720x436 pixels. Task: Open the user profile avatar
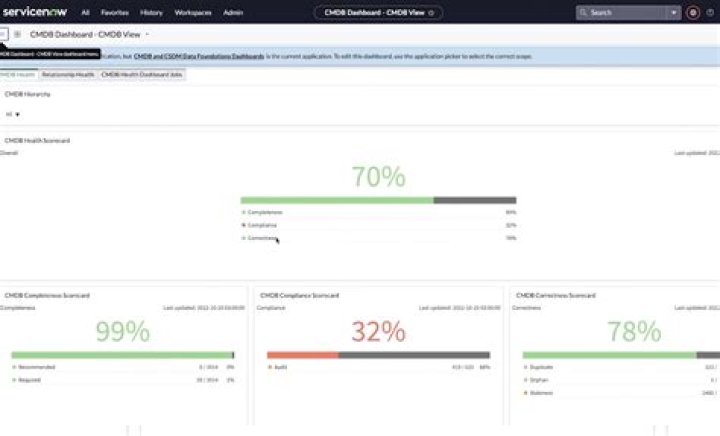(x=693, y=13)
